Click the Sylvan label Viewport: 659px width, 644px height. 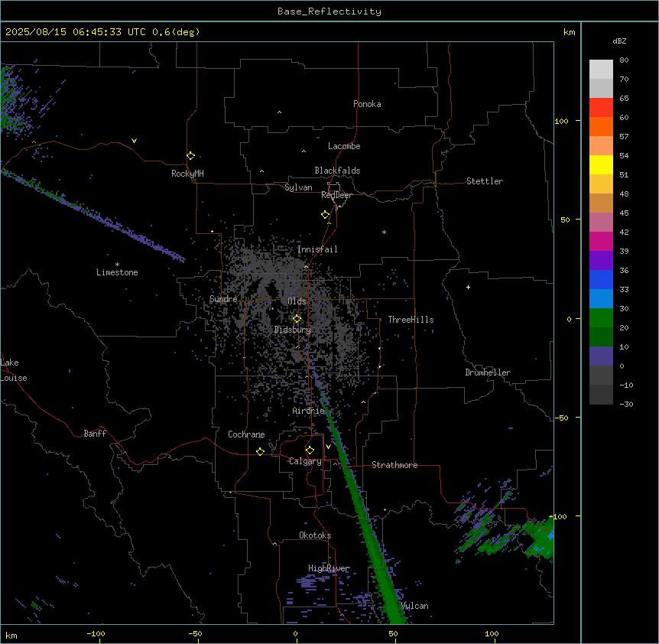[x=298, y=187]
